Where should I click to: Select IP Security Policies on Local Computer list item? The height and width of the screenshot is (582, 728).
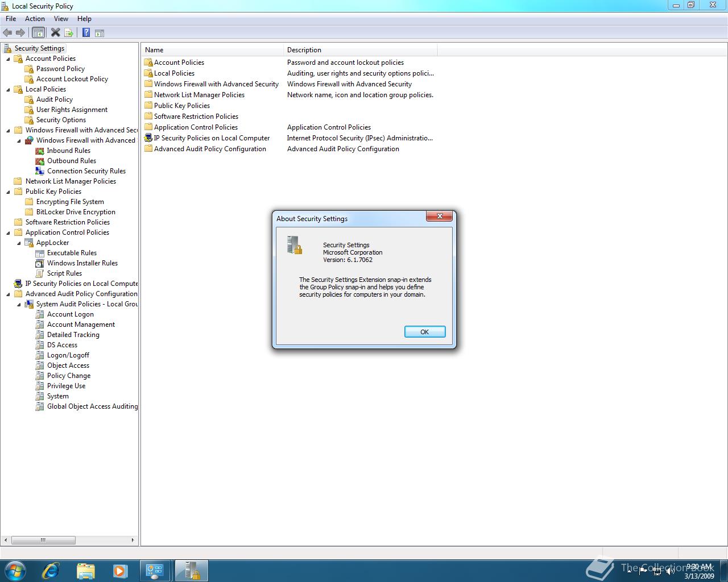pos(212,138)
